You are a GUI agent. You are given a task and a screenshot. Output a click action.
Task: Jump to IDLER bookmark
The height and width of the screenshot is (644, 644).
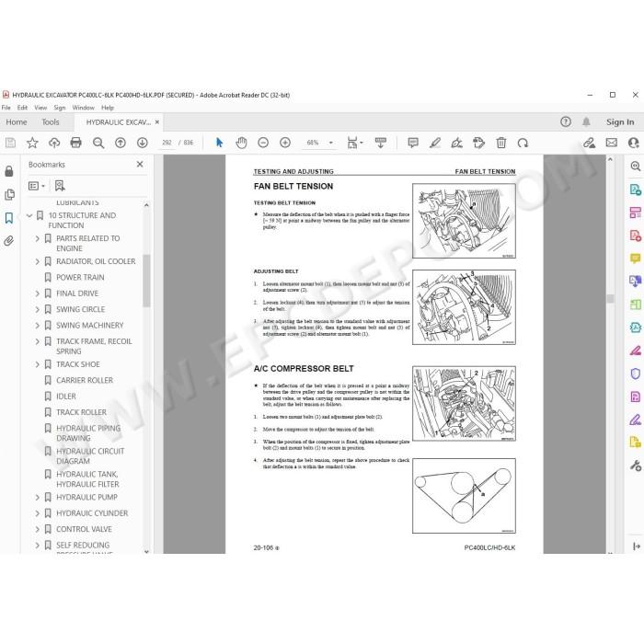click(x=66, y=397)
